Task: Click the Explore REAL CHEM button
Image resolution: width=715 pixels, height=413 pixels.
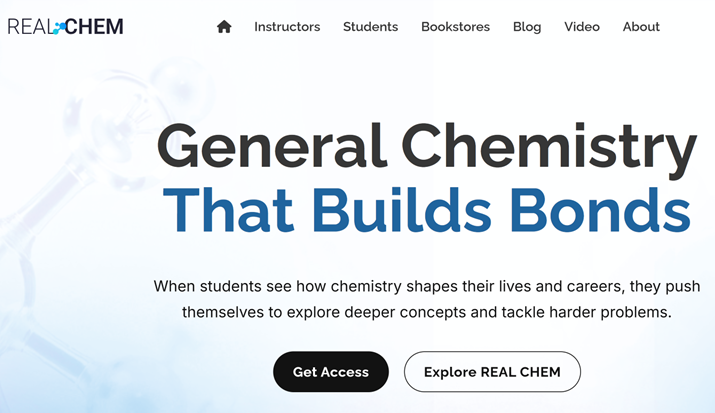Action: (492, 372)
